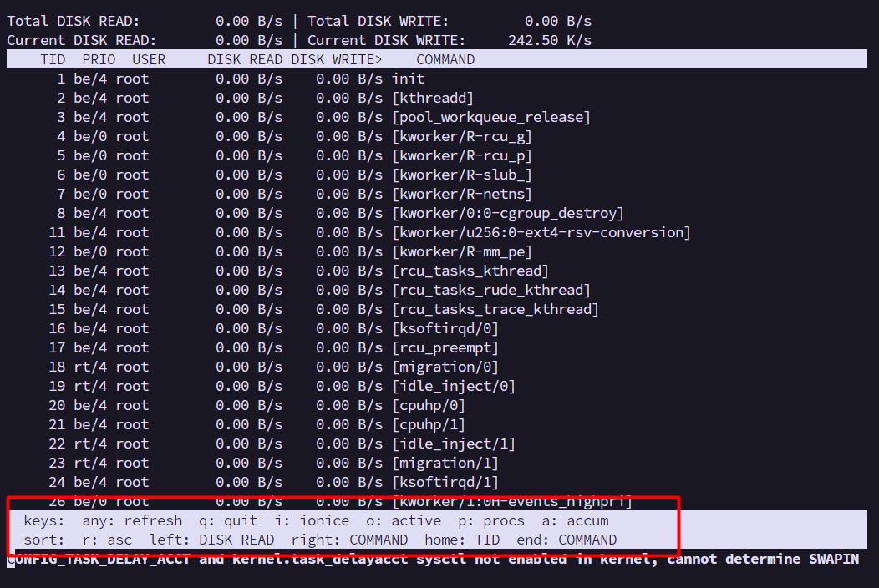Click the 'q: quit' key hint
The height and width of the screenshot is (588, 879).
point(228,520)
